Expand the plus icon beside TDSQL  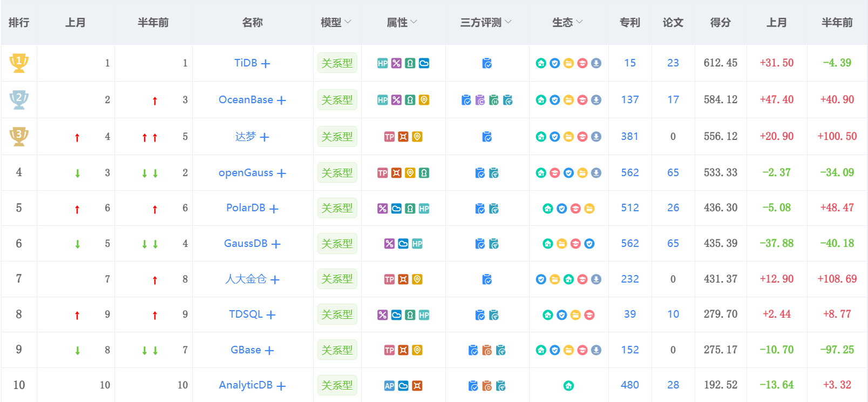[x=271, y=315]
